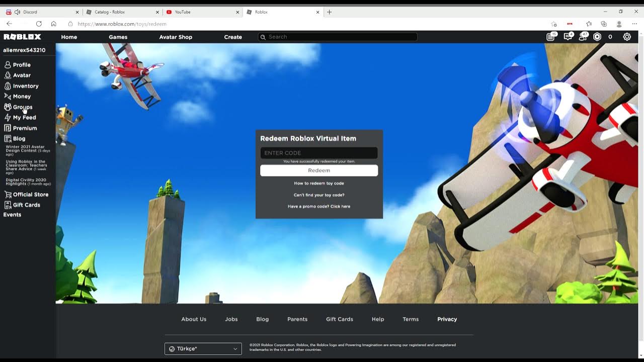The image size is (644, 362).
Task: Close the Discord tab
Action: click(x=77, y=12)
